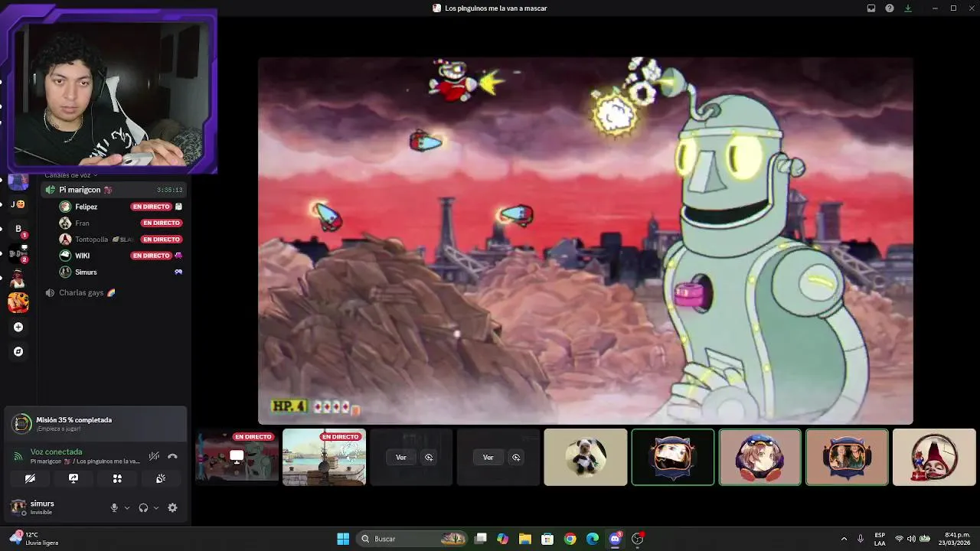Open the server with letter B icon

pyautogui.click(x=18, y=229)
